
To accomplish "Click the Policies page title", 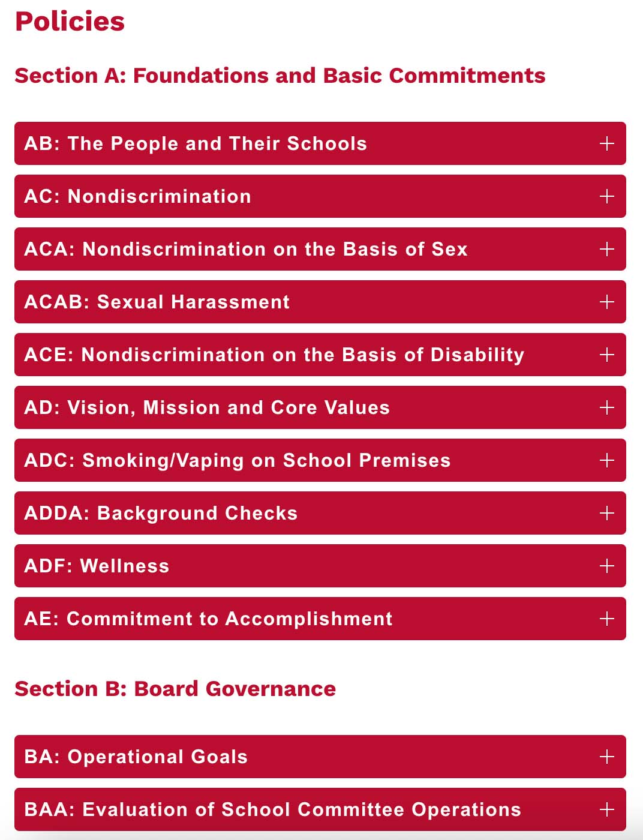I will tap(70, 22).
